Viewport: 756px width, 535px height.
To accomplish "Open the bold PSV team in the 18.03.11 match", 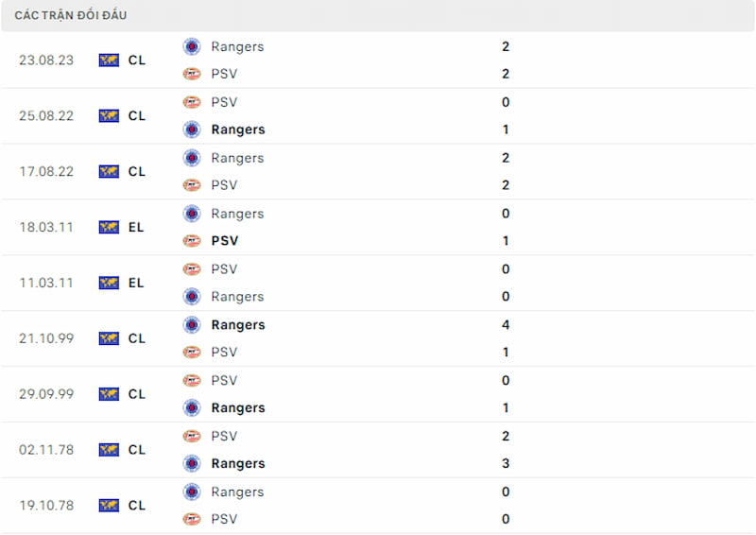I will click(x=225, y=241).
